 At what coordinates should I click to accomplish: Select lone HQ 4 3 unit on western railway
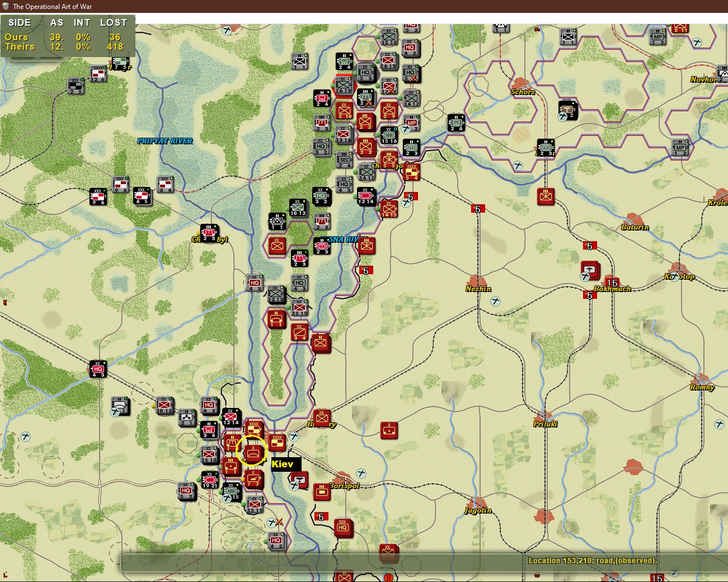click(x=98, y=369)
